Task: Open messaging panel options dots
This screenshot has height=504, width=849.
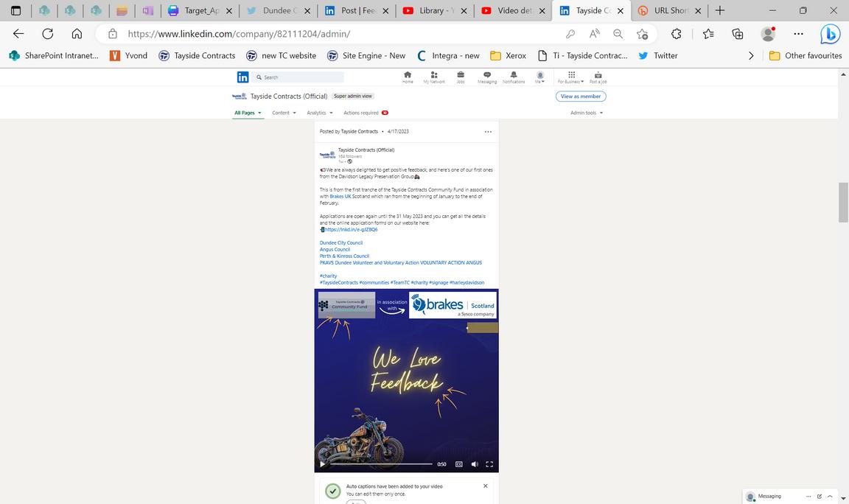Action: (x=808, y=496)
